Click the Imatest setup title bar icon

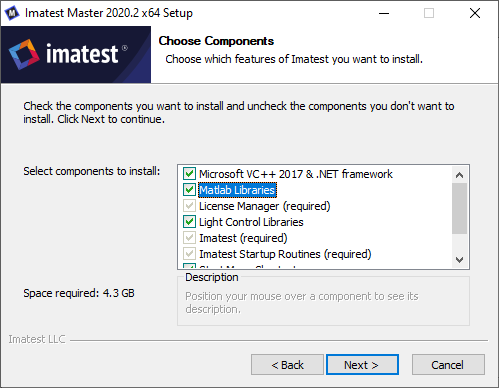[12, 13]
